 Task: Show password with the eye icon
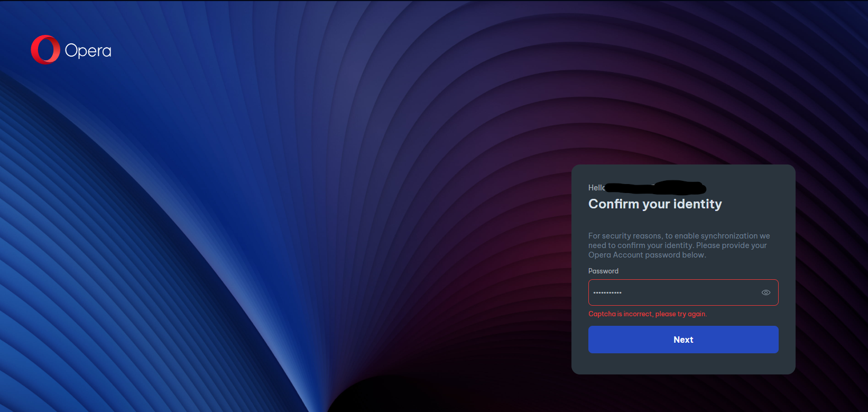765,292
